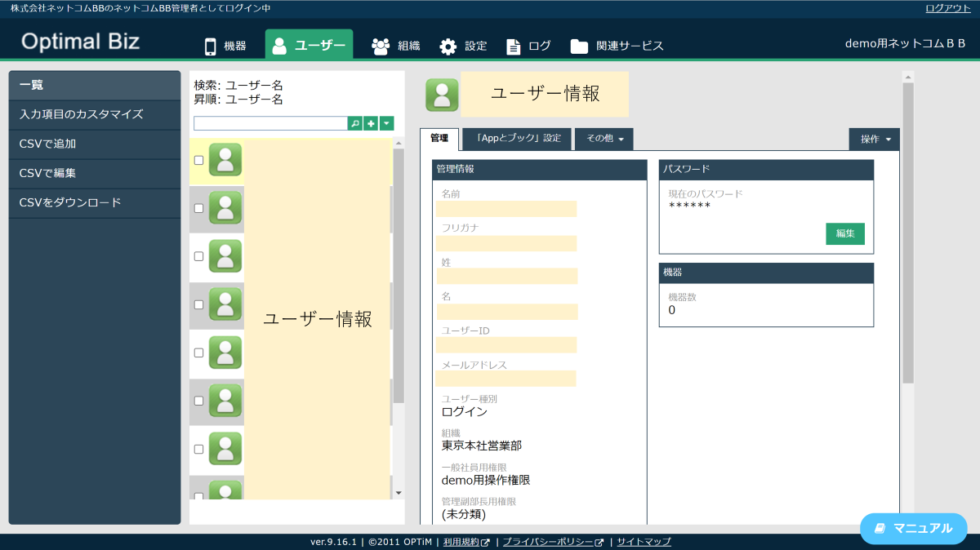Click the ログイン user type value
The image size is (980, 550).
point(464,411)
